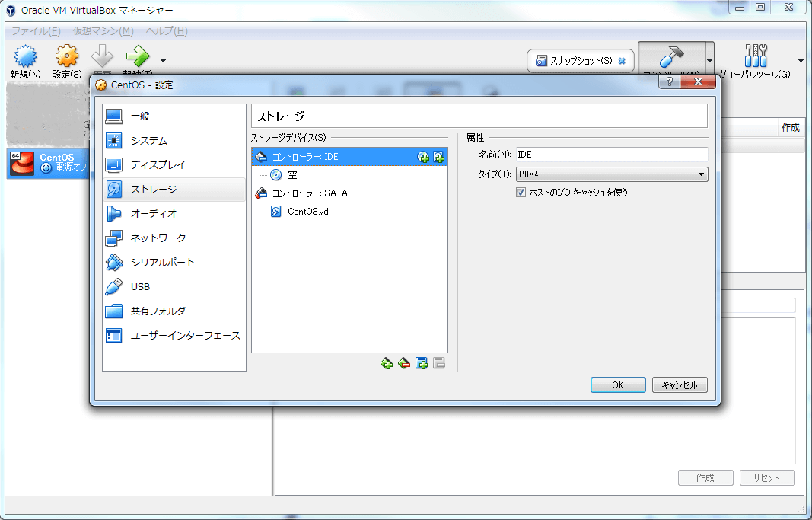Click the greyed remove attachment icon
This screenshot has height=520, width=812.
click(x=439, y=363)
